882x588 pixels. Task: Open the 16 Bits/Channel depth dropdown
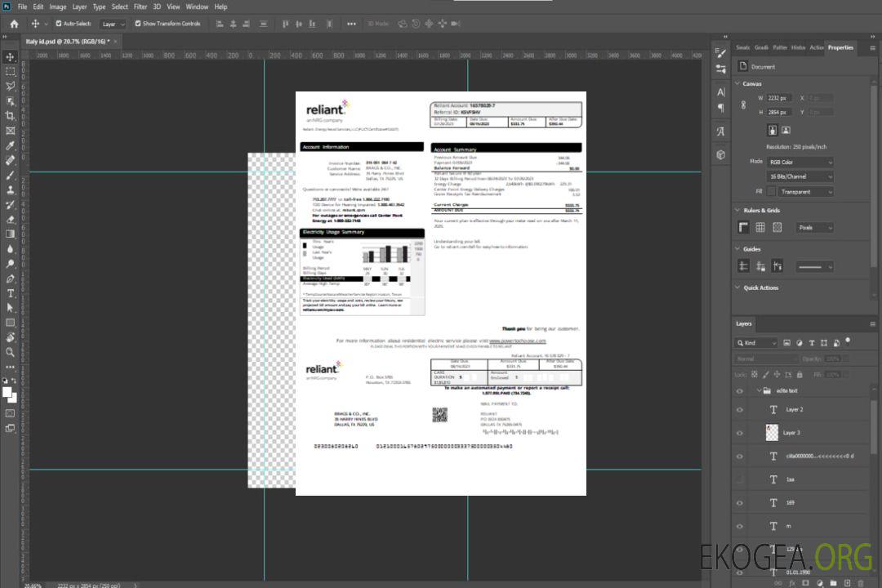800,176
